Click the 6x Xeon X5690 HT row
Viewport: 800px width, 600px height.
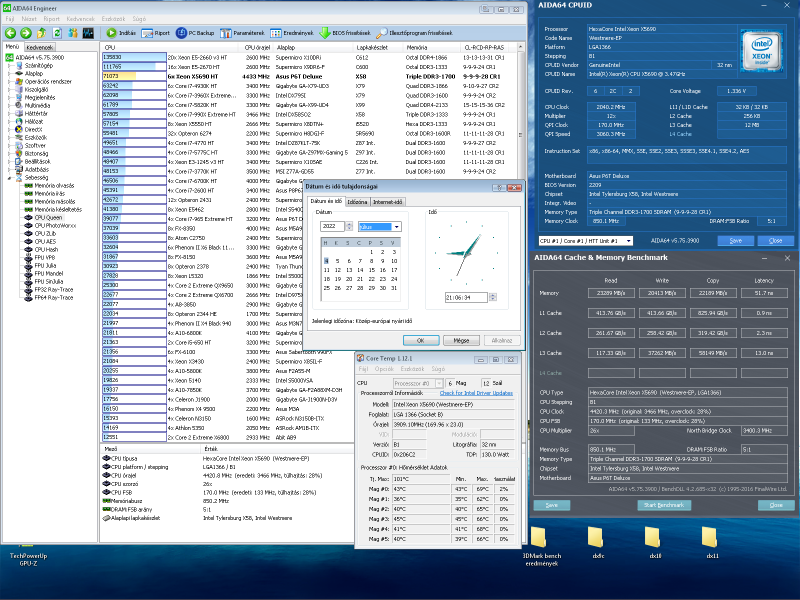point(309,76)
